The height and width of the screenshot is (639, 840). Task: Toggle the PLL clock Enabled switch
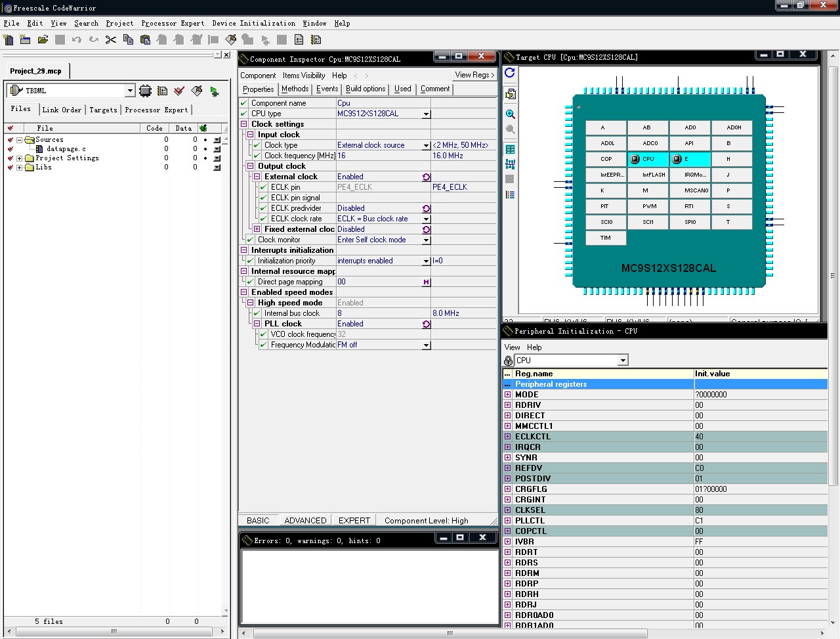pos(427,324)
